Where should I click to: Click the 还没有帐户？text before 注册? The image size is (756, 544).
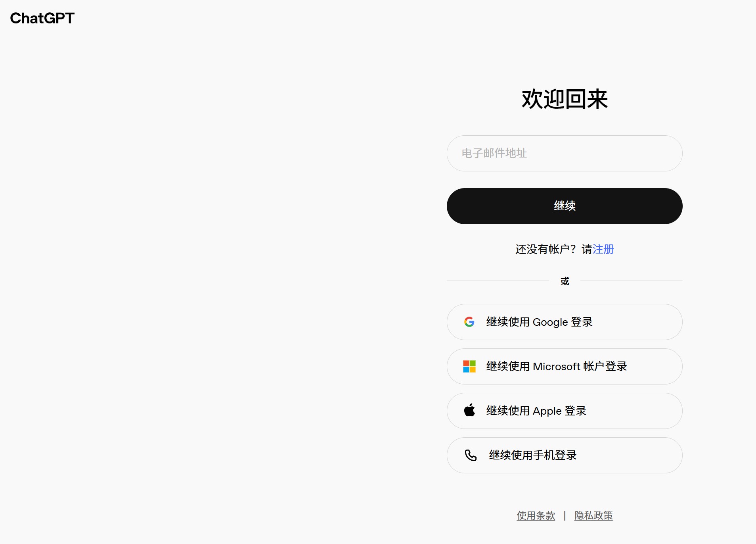(x=547, y=249)
